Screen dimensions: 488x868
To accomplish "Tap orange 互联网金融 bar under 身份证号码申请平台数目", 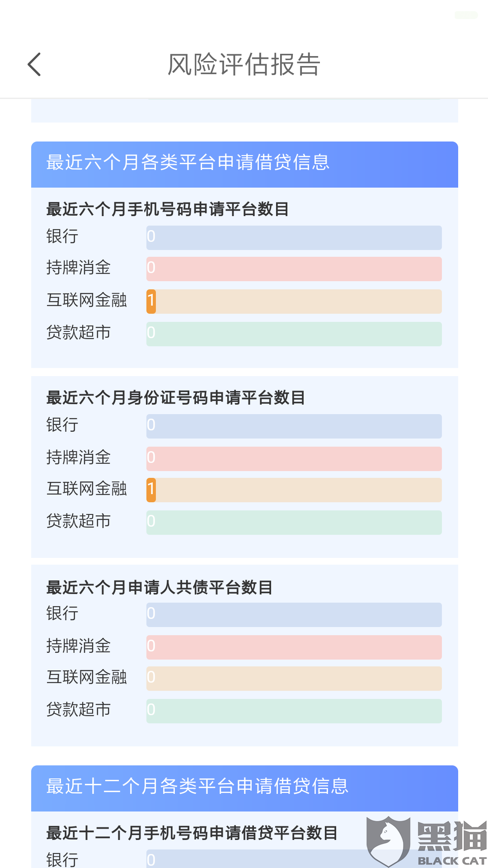I will (x=294, y=490).
